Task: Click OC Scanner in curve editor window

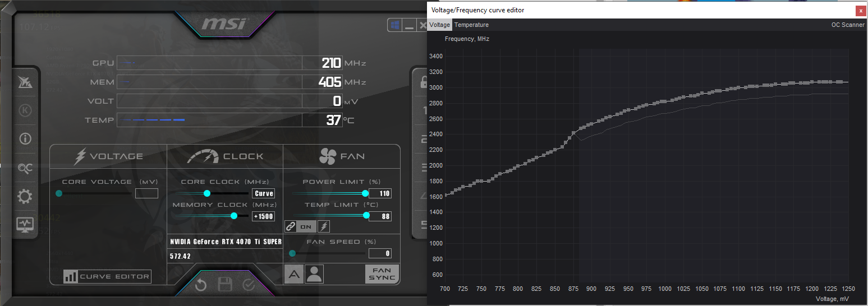Action: click(848, 25)
